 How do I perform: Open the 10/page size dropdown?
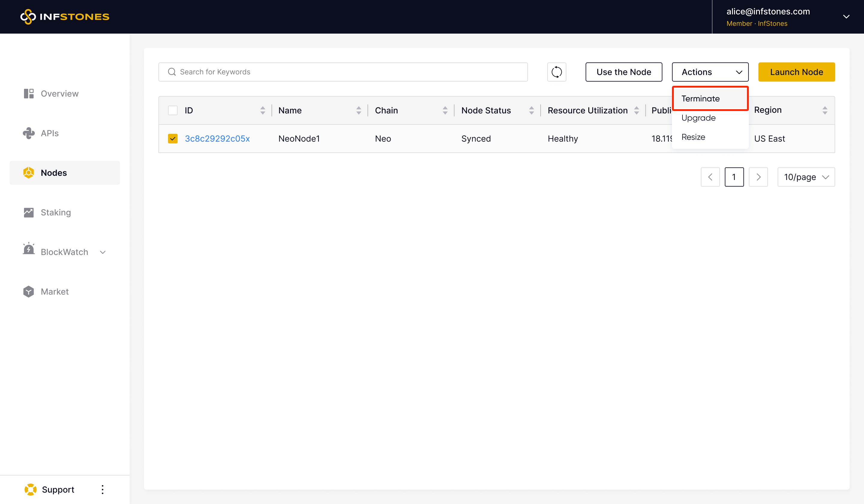pyautogui.click(x=806, y=177)
